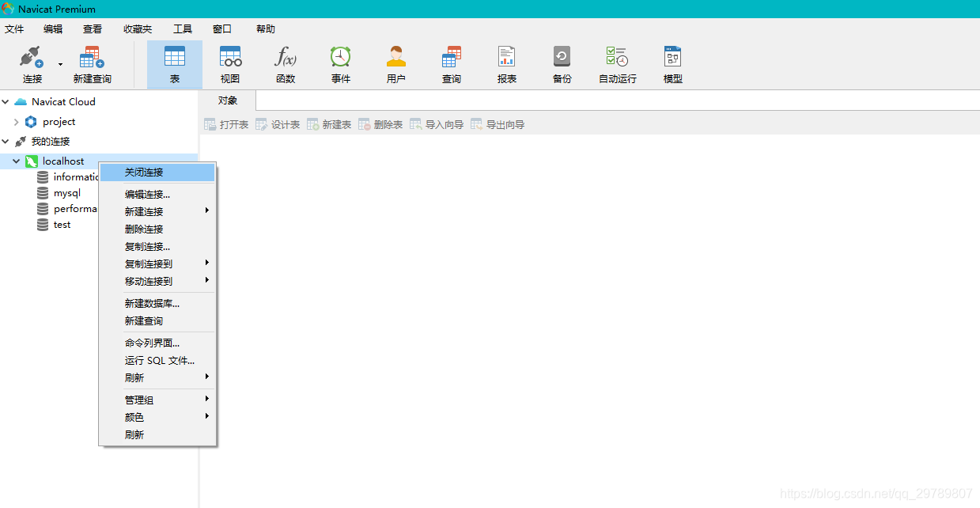Open the Tools (工具) menu
Screen dimensions: 980x508
[x=183, y=28]
